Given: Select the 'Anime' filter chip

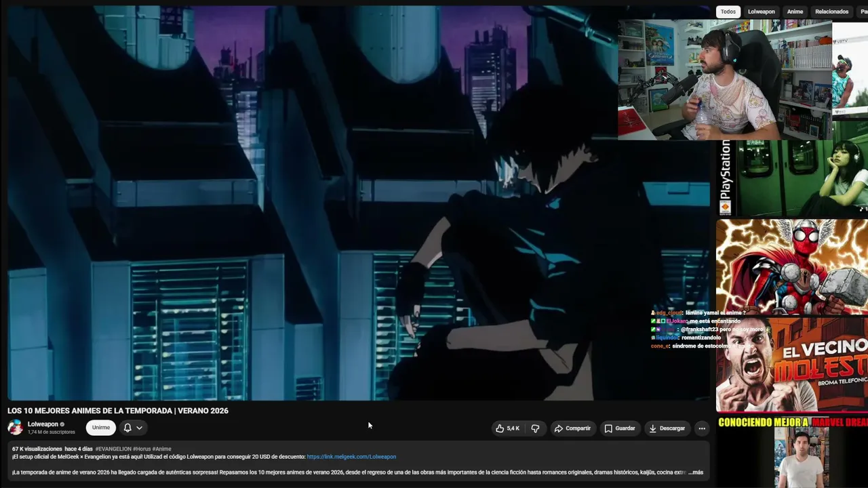Looking at the screenshot, I should click(795, 12).
